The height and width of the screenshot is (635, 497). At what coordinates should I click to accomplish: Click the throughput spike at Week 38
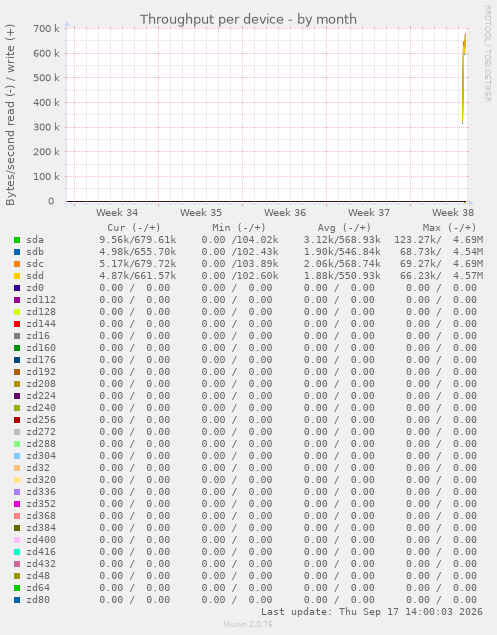click(x=464, y=79)
